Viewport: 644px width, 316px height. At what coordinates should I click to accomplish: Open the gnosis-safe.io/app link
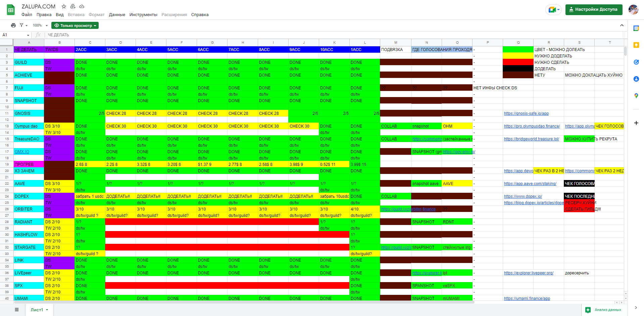pyautogui.click(x=526, y=114)
